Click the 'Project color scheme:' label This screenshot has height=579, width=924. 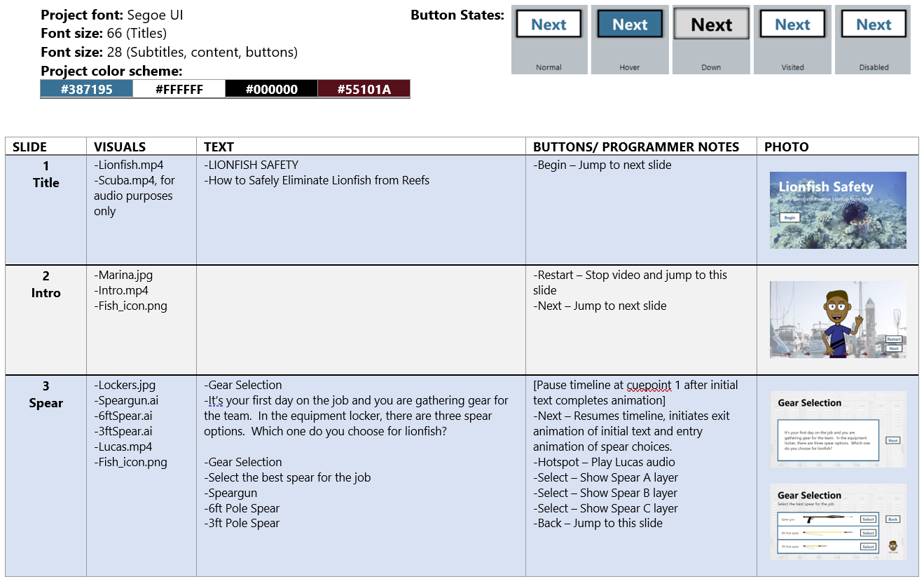pyautogui.click(x=111, y=71)
